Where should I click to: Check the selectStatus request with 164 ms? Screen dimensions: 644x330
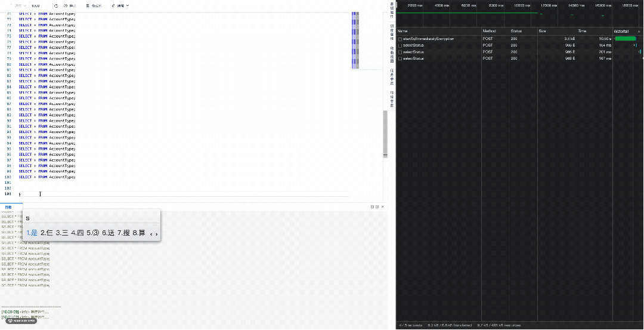pyautogui.click(x=400, y=45)
